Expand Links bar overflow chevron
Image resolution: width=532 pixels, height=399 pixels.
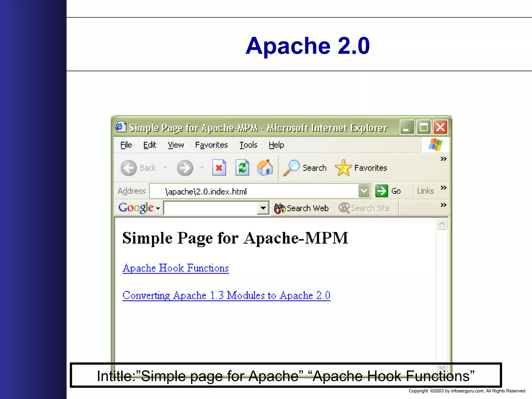pos(443,188)
